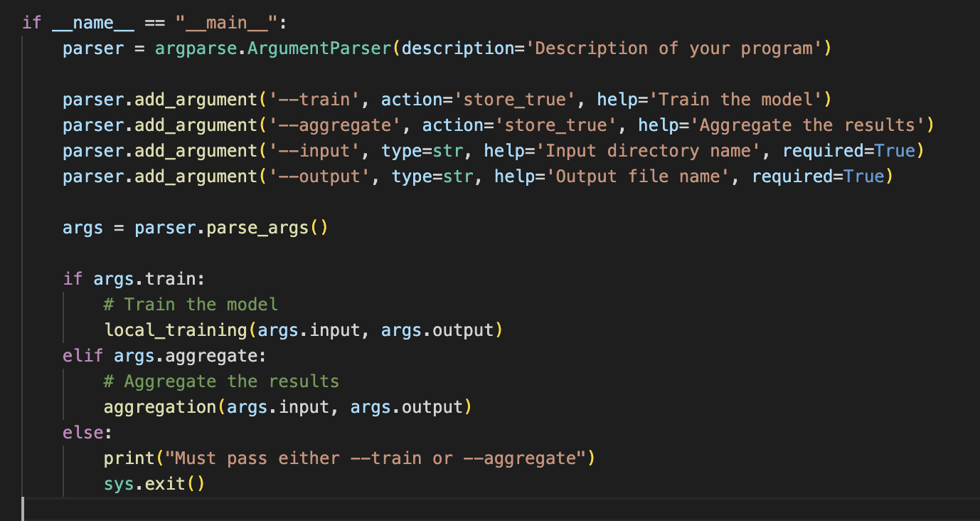Click the 'Aggregate the results' help string
Image resolution: width=980 pixels, height=521 pixels.
pyautogui.click(x=808, y=125)
